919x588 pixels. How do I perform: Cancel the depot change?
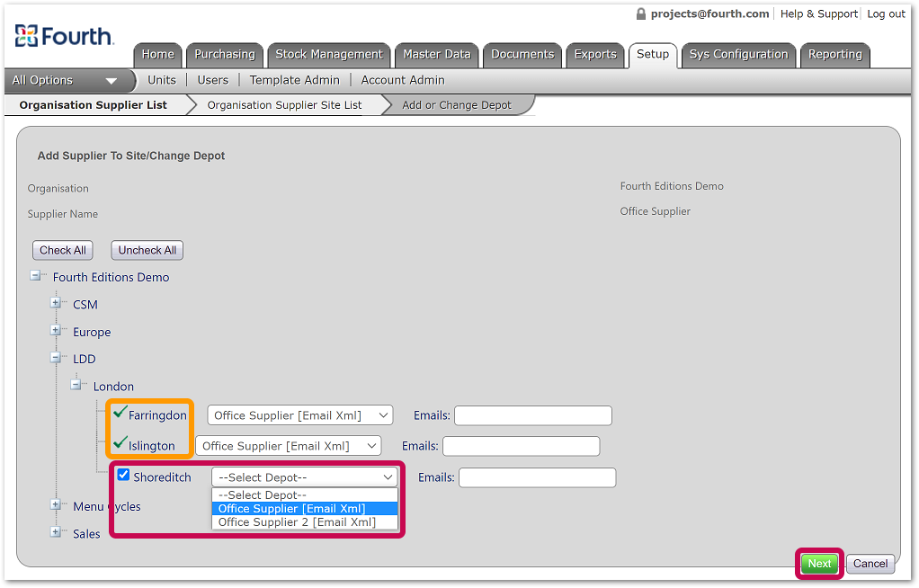(870, 564)
